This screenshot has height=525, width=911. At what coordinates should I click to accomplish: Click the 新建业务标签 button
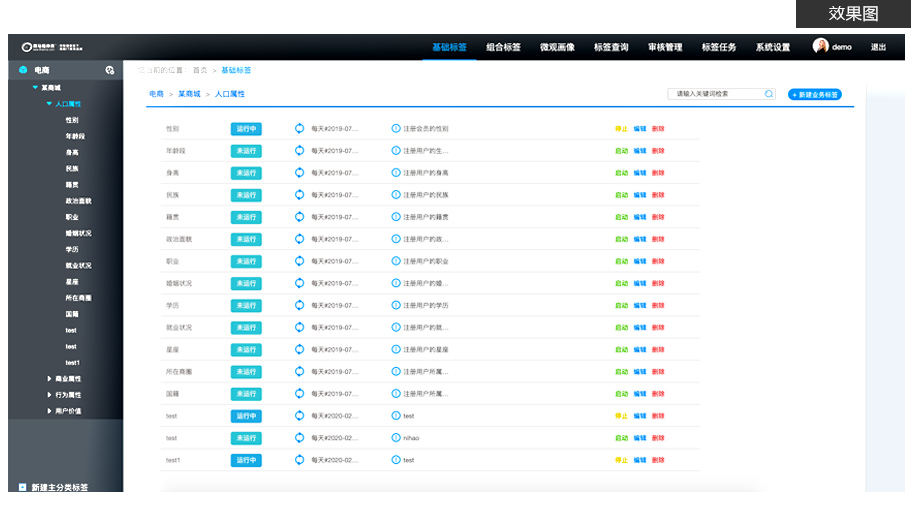point(815,94)
